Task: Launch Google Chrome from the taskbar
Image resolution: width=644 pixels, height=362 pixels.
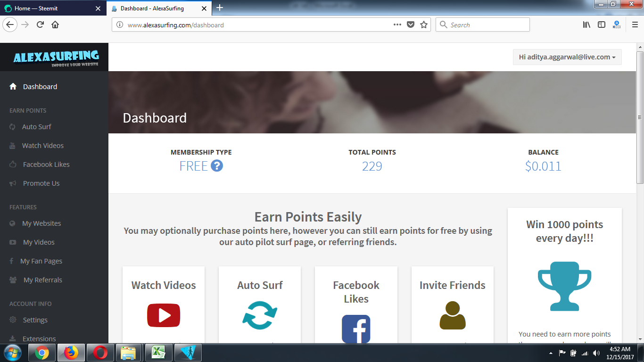Action: pos(41,353)
